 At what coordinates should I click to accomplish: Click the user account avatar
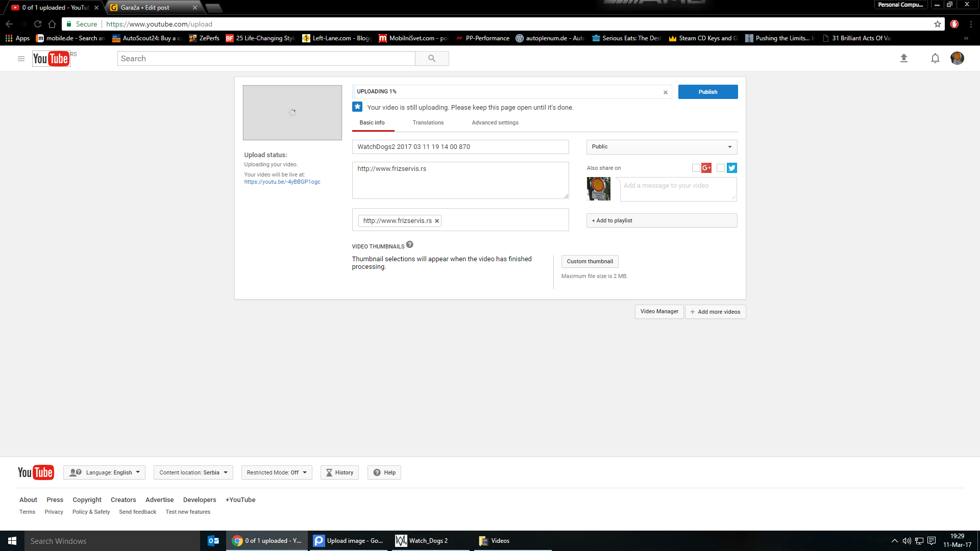(957, 58)
